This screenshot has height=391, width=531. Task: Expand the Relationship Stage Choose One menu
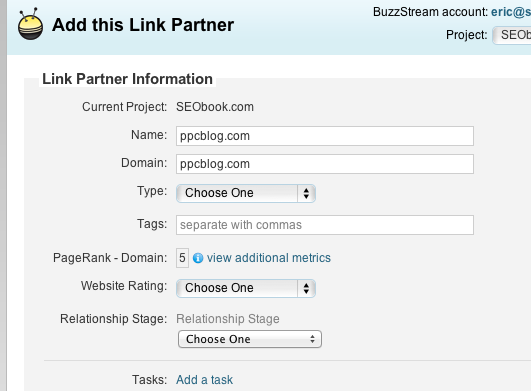pyautogui.click(x=250, y=339)
